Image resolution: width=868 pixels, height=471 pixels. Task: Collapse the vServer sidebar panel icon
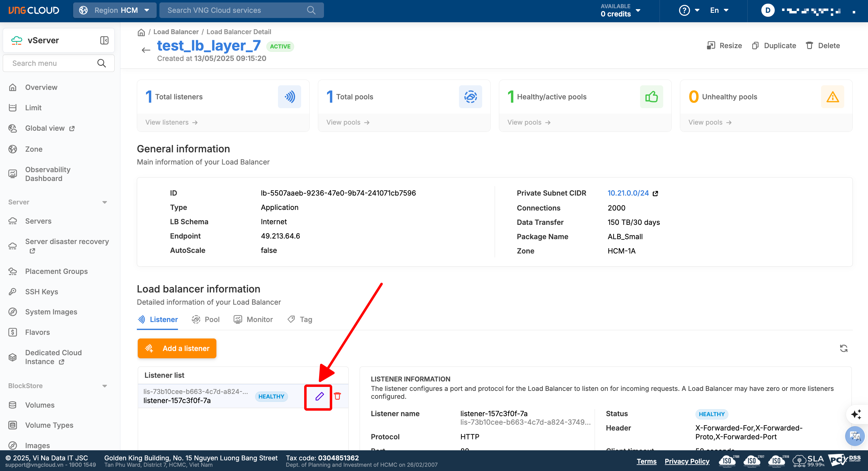(104, 41)
